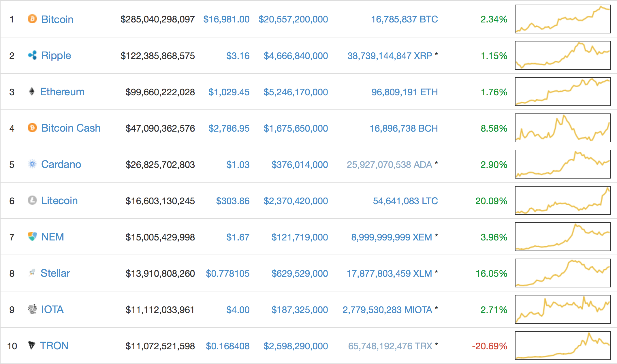This screenshot has width=617, height=364.
Task: Click NEM volume $121,719,000
Action: 300,237
